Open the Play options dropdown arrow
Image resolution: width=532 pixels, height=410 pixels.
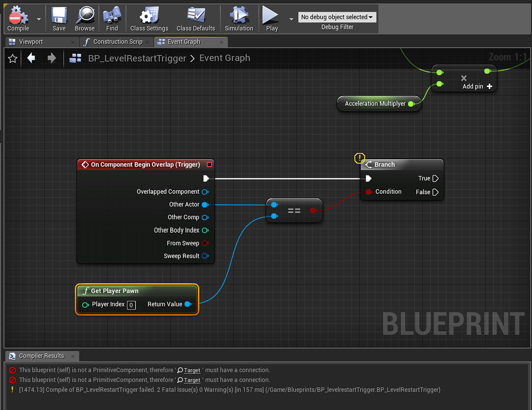click(291, 18)
